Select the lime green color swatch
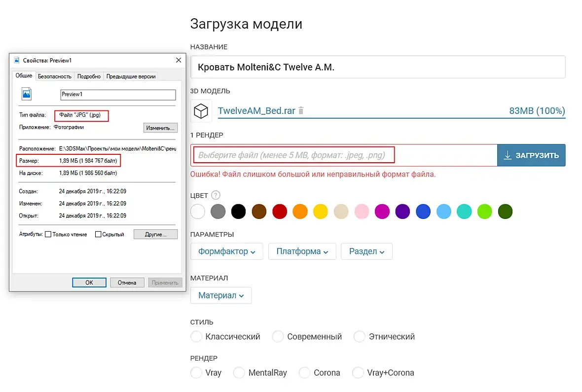This screenshot has width=582, height=392. point(485,212)
